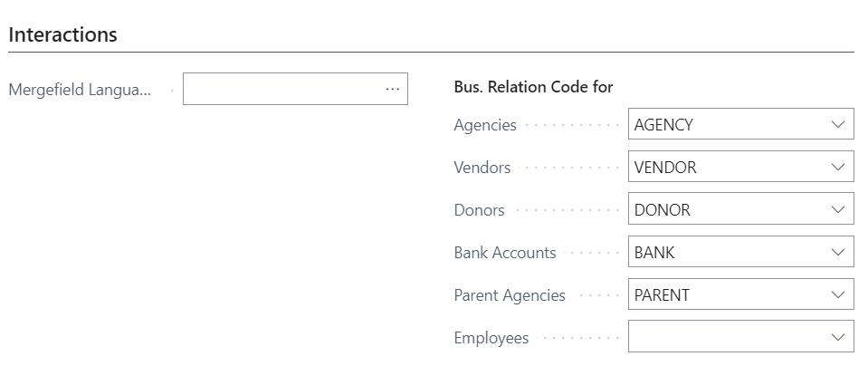Select the AGENCY value in the Agencies field
Screen dimensions: 868x366
(x=663, y=125)
